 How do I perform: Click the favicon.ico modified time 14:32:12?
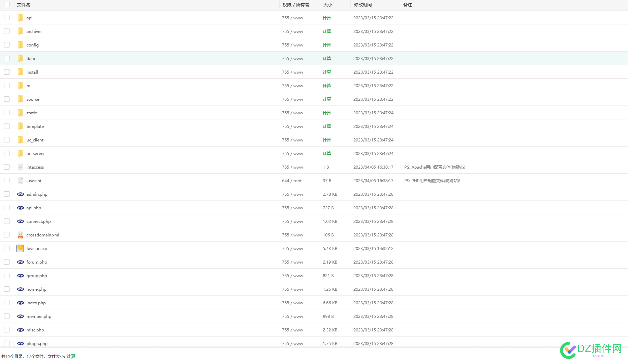[x=373, y=249]
